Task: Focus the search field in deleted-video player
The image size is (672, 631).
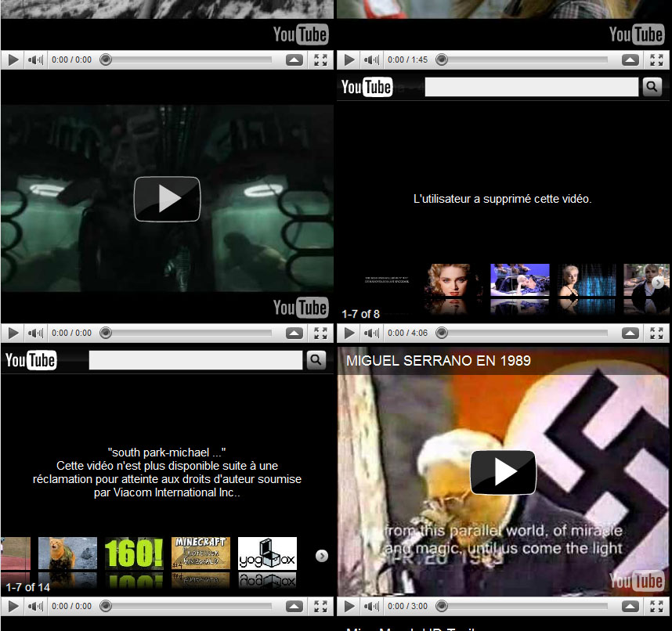Action: pyautogui.click(x=532, y=87)
